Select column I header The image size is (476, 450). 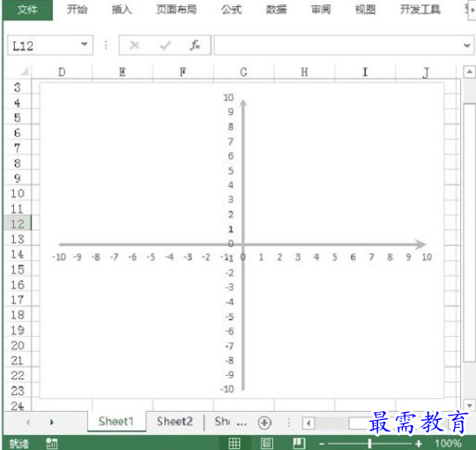coord(365,72)
